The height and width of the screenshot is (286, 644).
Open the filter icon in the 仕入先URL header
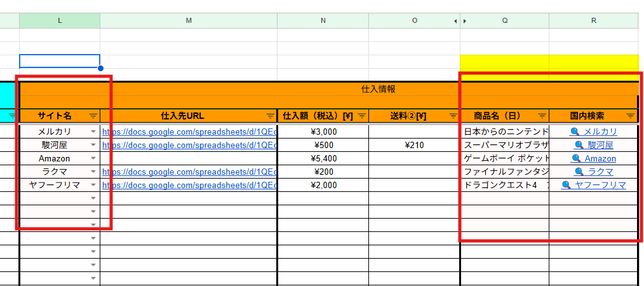[271, 116]
